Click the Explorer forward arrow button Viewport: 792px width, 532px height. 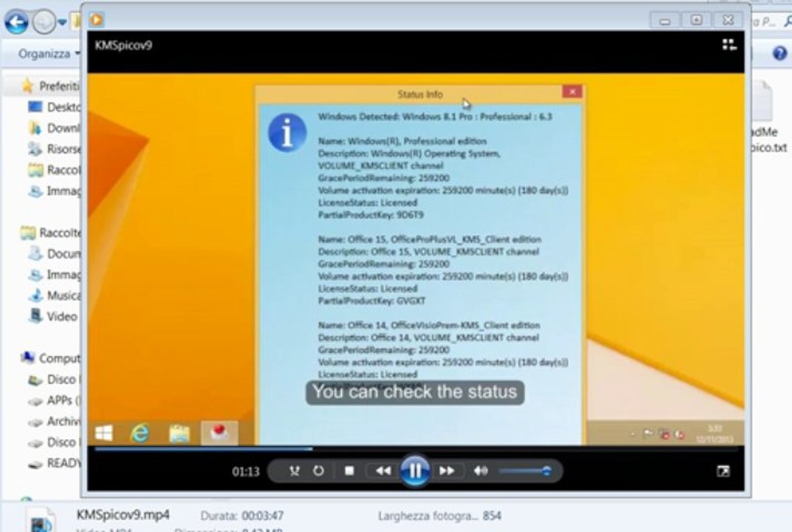[x=44, y=22]
